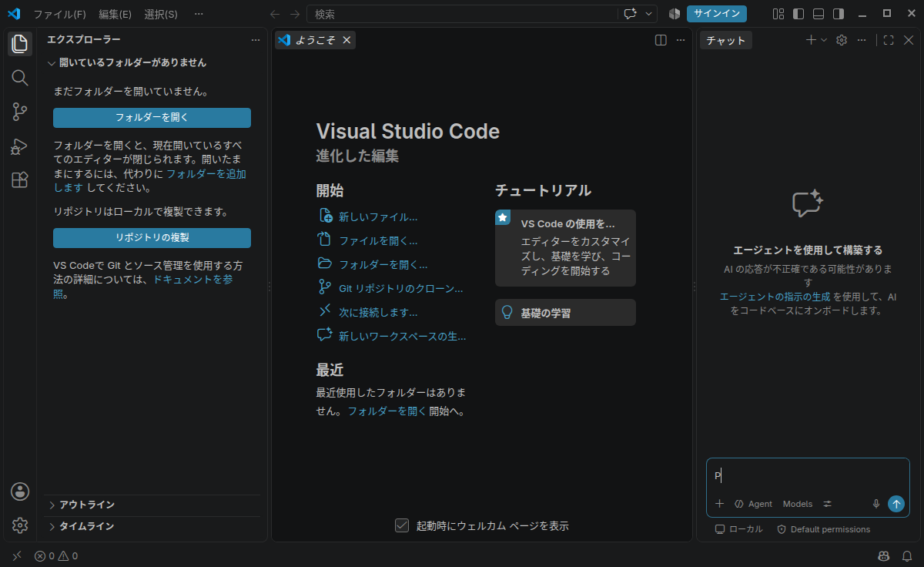924x567 pixels.
Task: Click the remote window icon in status bar
Action: point(17,555)
